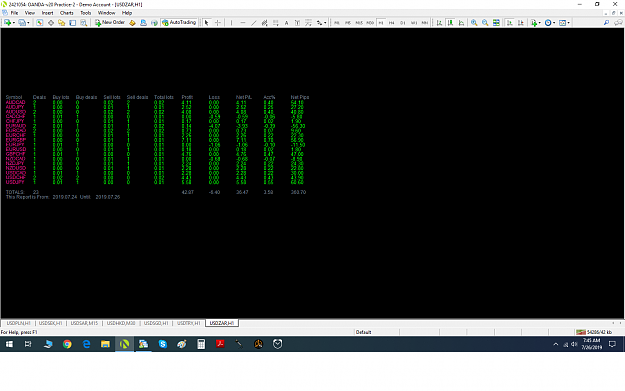Open the Profiles toolbar icon
Image resolution: width=625 pixels, height=391 pixels.
22,23
